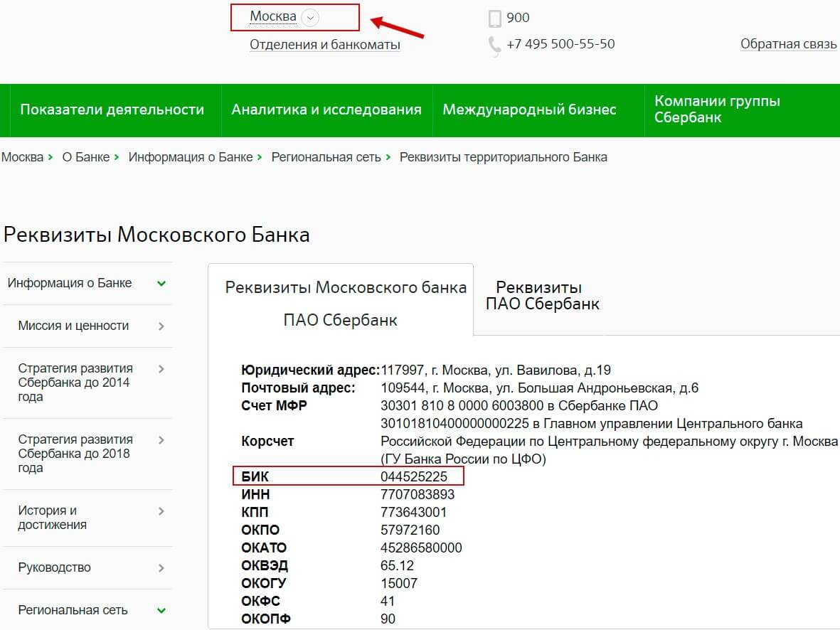840x630 pixels.
Task: Select Реквизиты Московского банка ПАО Сбербанк tab
Action: (341, 303)
